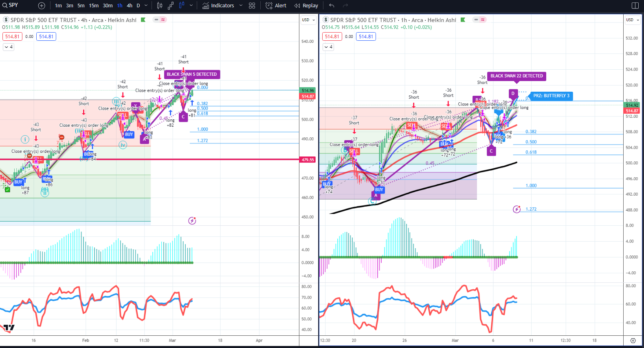This screenshot has width=644, height=348.
Task: Click the red 514.81 sell button on the 4h chart
Action: (12, 36)
